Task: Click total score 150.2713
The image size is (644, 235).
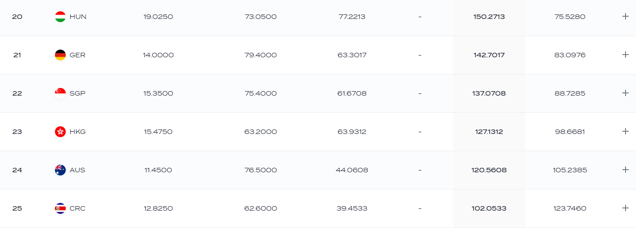Action: [x=489, y=17]
